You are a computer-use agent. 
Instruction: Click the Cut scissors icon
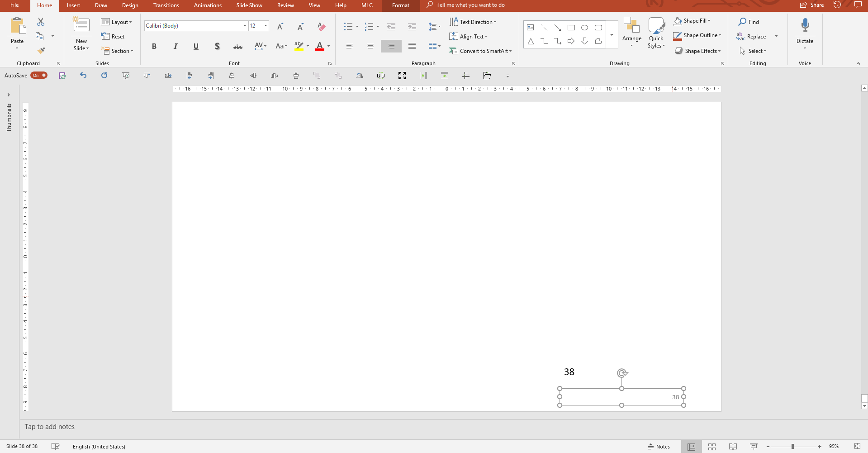41,22
